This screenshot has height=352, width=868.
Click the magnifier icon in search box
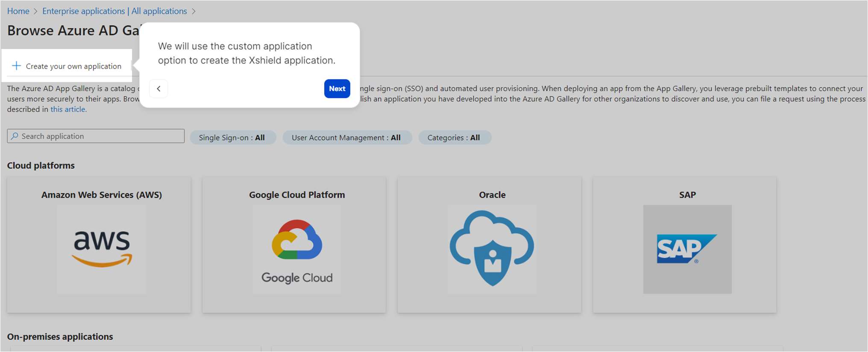[x=15, y=136]
